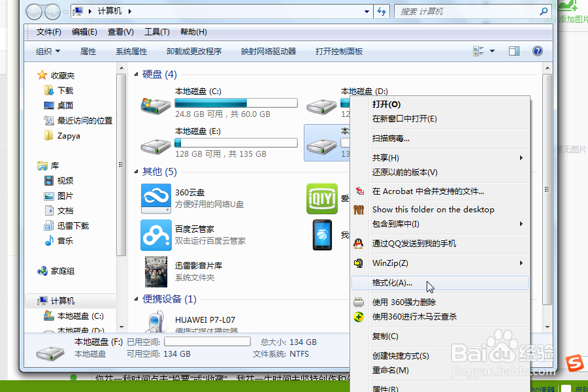Collapse the 硬盘 (4) group

coord(136,74)
